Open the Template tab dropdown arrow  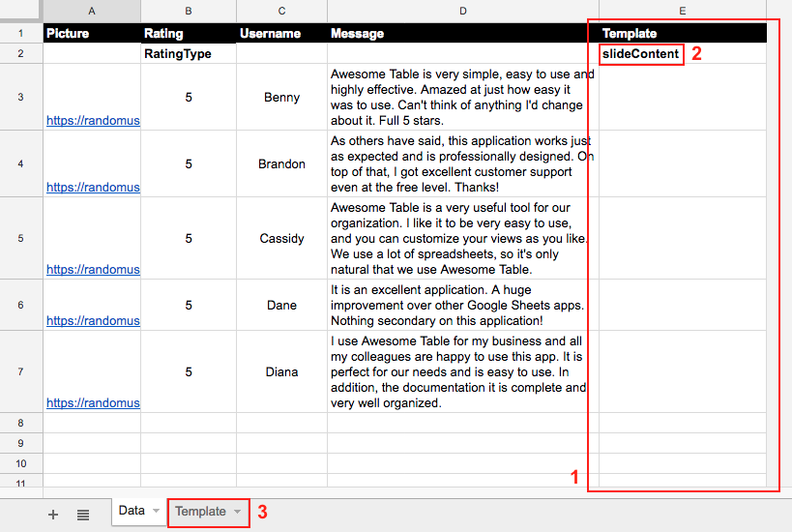pyautogui.click(x=237, y=512)
